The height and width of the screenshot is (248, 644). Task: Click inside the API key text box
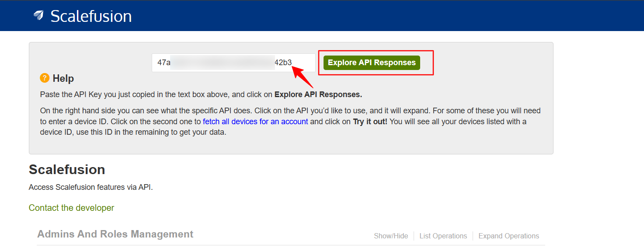[233, 63]
